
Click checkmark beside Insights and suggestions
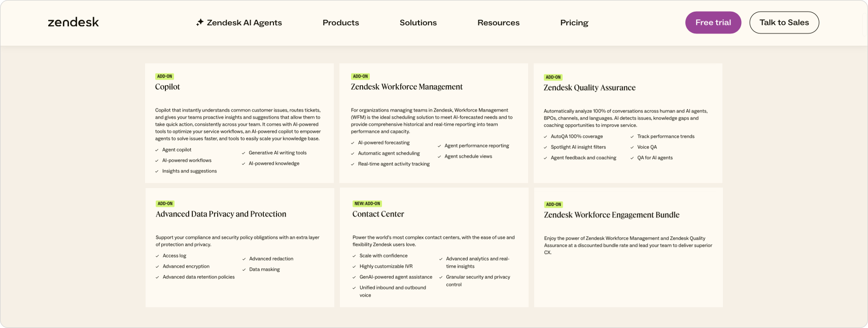pos(157,171)
